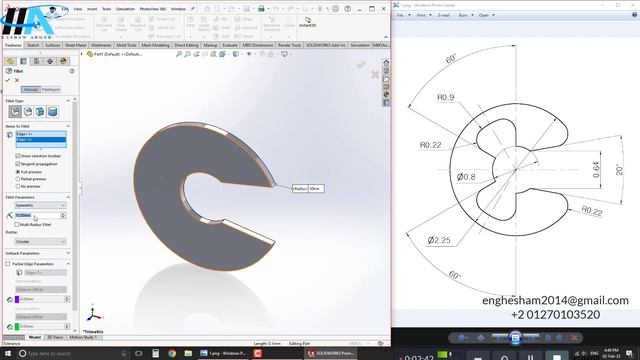The width and height of the screenshot is (640, 360).
Task: Open Photo Viewer File menu dropdown
Action: click(403, 15)
